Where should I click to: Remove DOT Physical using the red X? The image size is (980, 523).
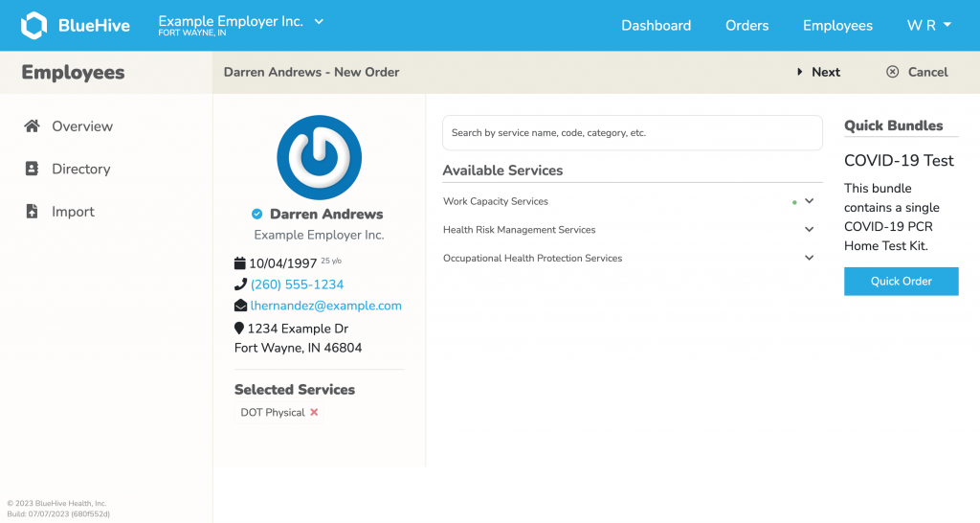pyautogui.click(x=314, y=413)
